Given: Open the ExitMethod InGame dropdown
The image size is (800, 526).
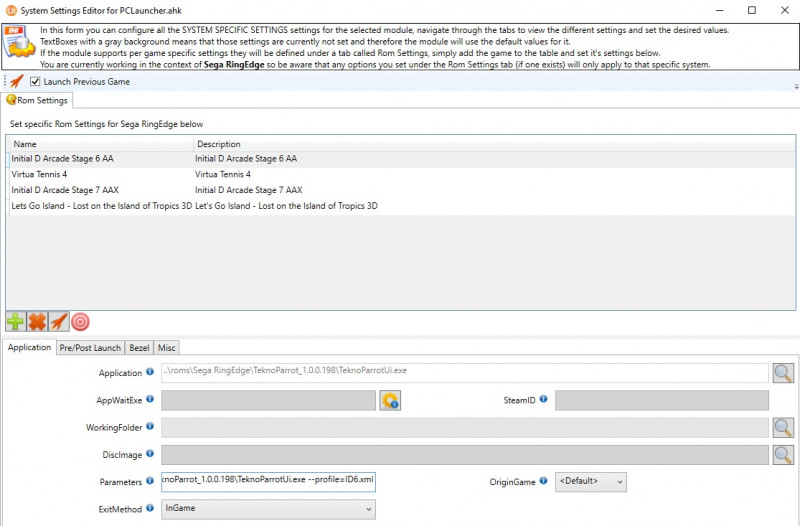Looking at the screenshot, I should click(268, 509).
